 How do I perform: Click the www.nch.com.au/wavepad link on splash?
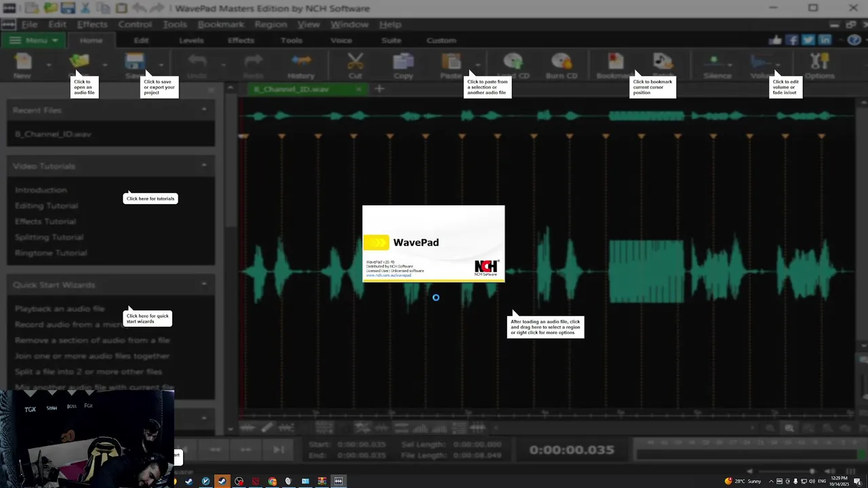[389, 275]
